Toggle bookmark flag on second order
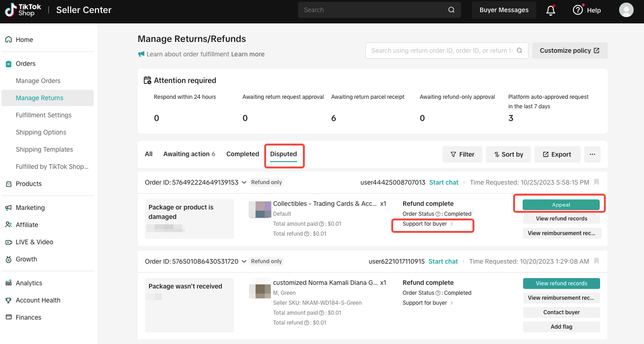Image resolution: width=644 pixels, height=344 pixels. [x=596, y=261]
